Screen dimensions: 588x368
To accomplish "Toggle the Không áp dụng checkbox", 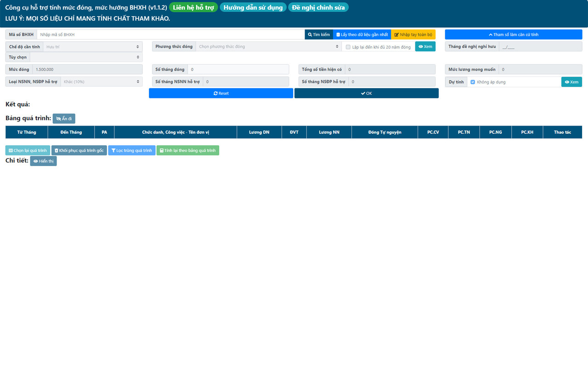I will click(473, 82).
